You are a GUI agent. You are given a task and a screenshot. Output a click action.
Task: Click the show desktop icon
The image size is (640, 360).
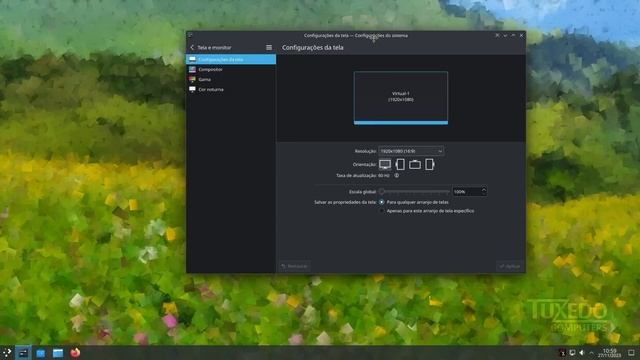pyautogui.click(x=631, y=353)
